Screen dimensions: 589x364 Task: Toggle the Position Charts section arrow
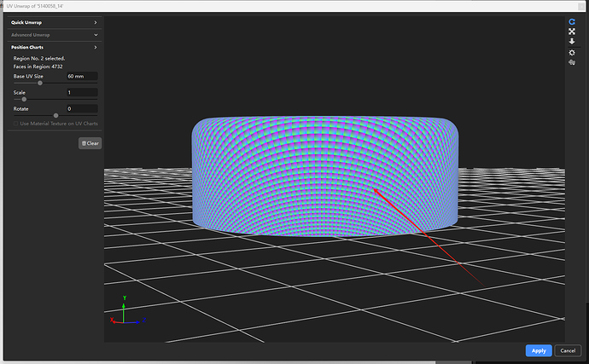coord(96,47)
